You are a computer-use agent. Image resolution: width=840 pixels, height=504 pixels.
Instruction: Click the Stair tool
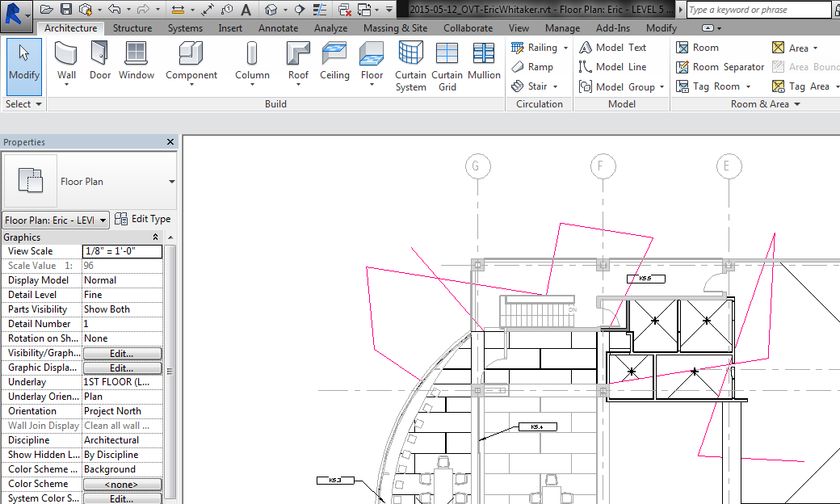[x=529, y=86]
